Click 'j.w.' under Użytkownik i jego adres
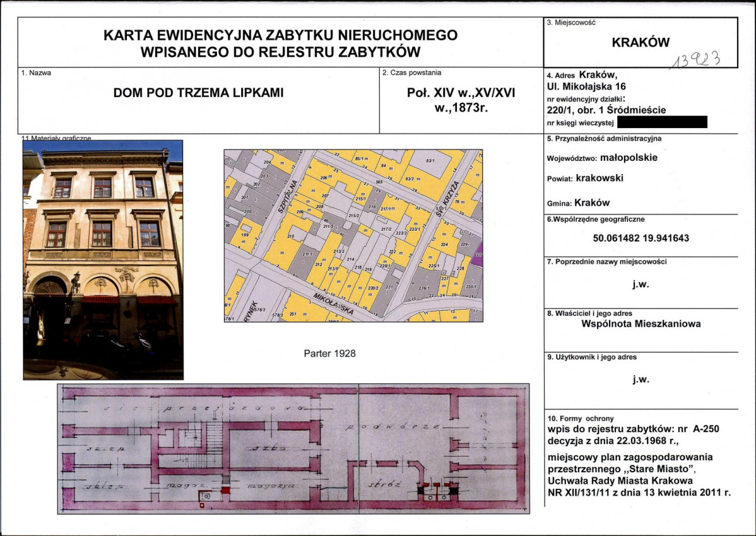Screen dimensions: 756x536 [641, 380]
